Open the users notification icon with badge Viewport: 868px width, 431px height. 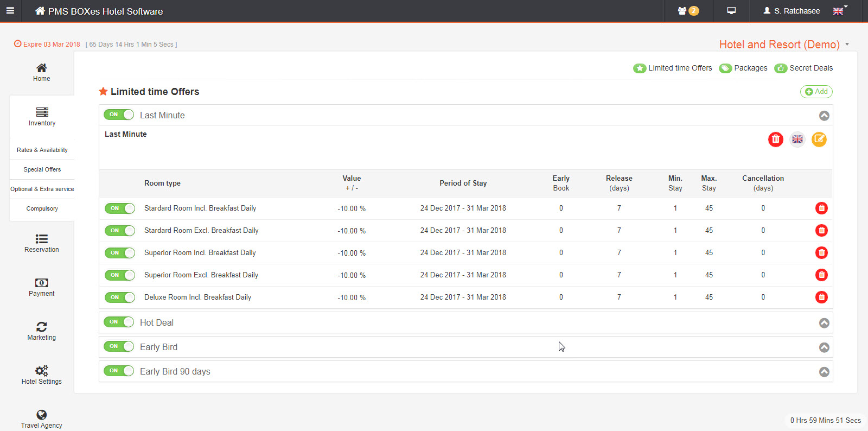(687, 11)
